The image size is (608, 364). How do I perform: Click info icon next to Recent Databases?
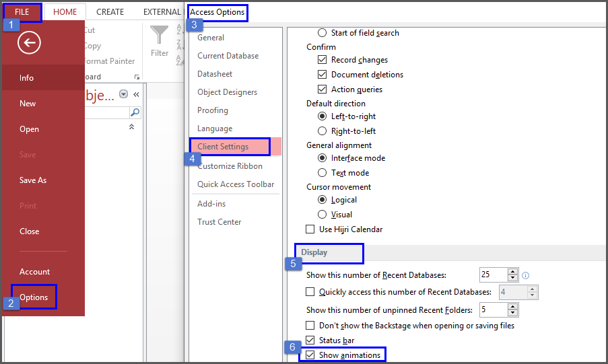coord(525,275)
